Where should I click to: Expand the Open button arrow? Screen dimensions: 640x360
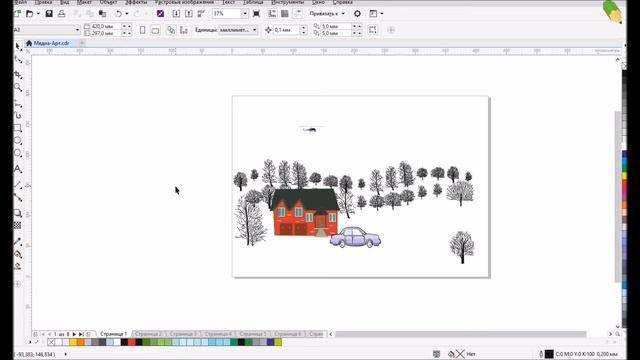tap(38, 13)
